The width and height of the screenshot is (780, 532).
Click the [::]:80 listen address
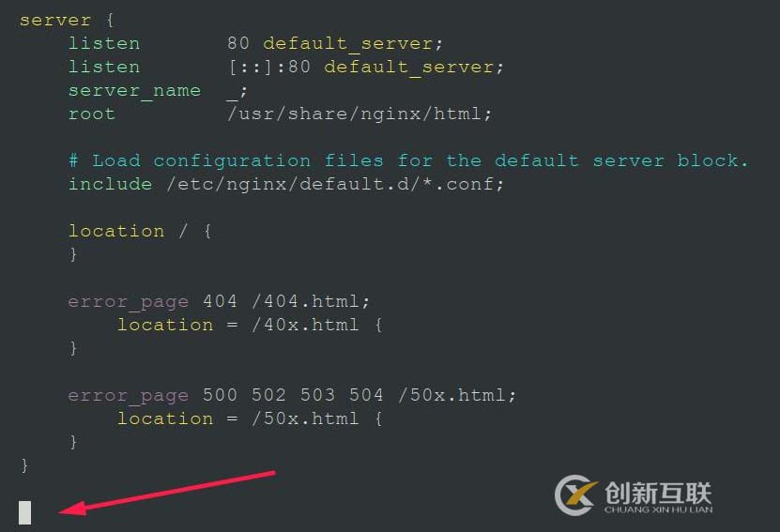click(x=269, y=68)
